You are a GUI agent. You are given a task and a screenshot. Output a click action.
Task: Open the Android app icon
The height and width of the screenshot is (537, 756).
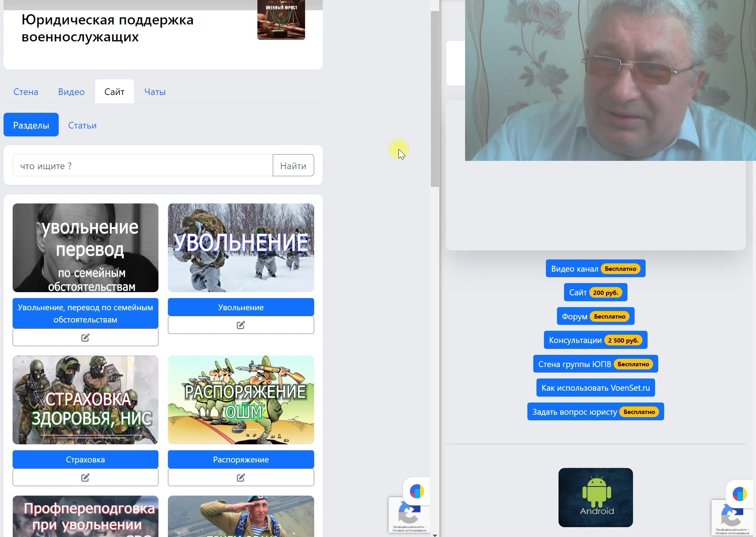click(595, 497)
